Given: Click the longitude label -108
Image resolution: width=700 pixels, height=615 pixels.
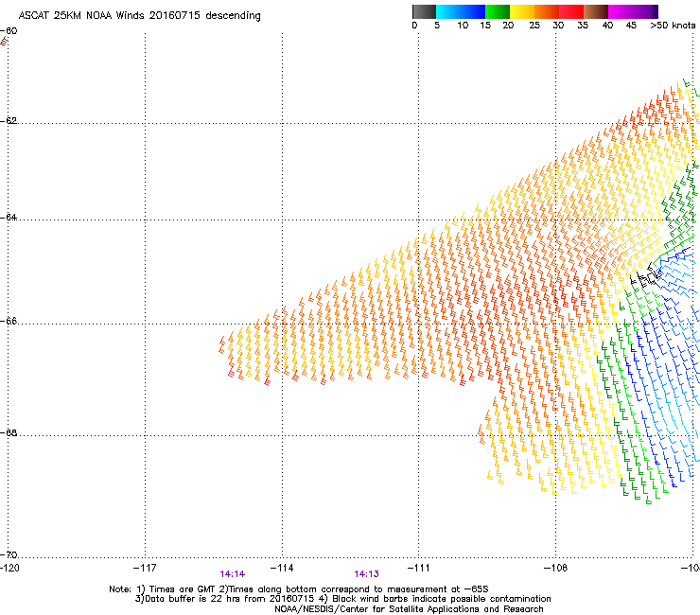Looking at the screenshot, I should [x=556, y=568].
